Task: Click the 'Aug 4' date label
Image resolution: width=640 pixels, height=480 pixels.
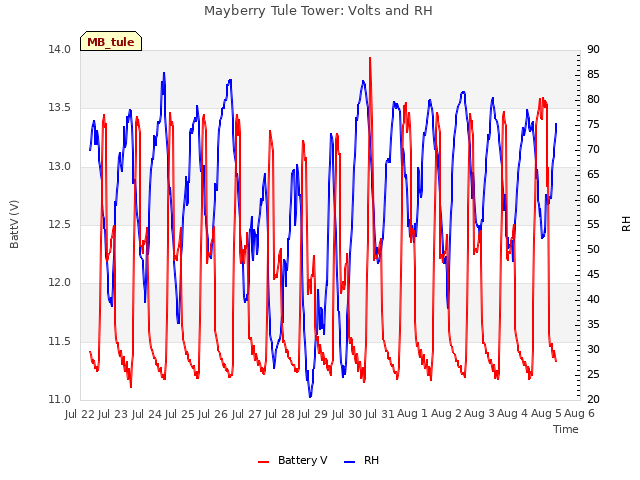Action: click(x=513, y=414)
